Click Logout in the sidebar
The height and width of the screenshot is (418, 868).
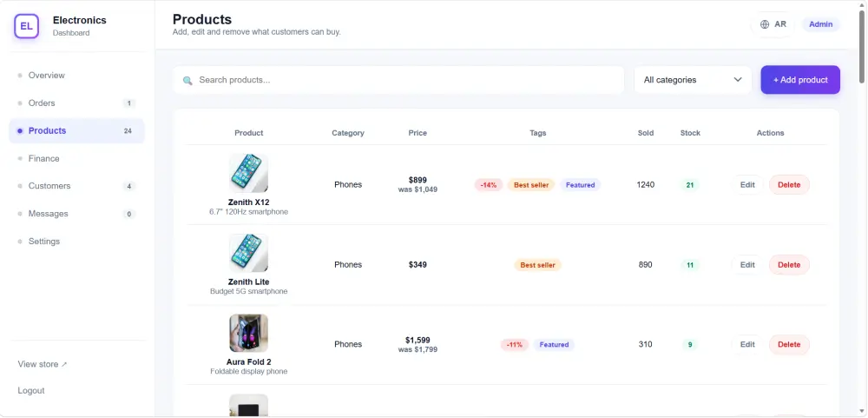31,390
